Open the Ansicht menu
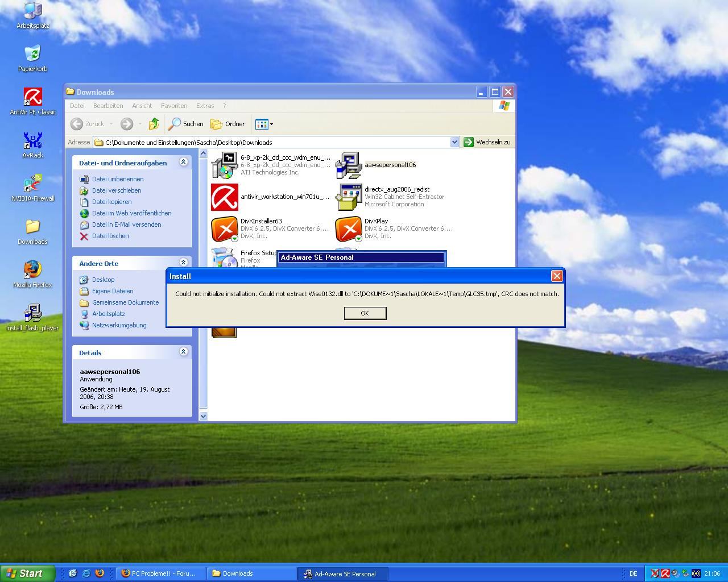Viewport: 728px width, 582px height. pos(142,106)
